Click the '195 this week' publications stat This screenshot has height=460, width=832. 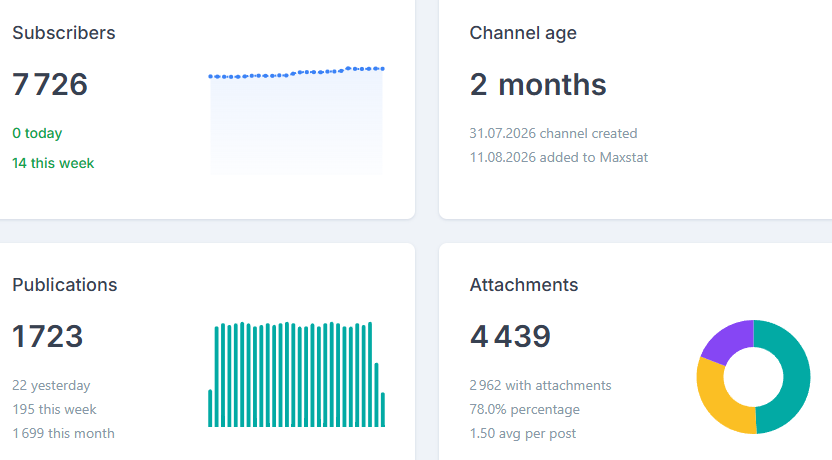(54, 409)
